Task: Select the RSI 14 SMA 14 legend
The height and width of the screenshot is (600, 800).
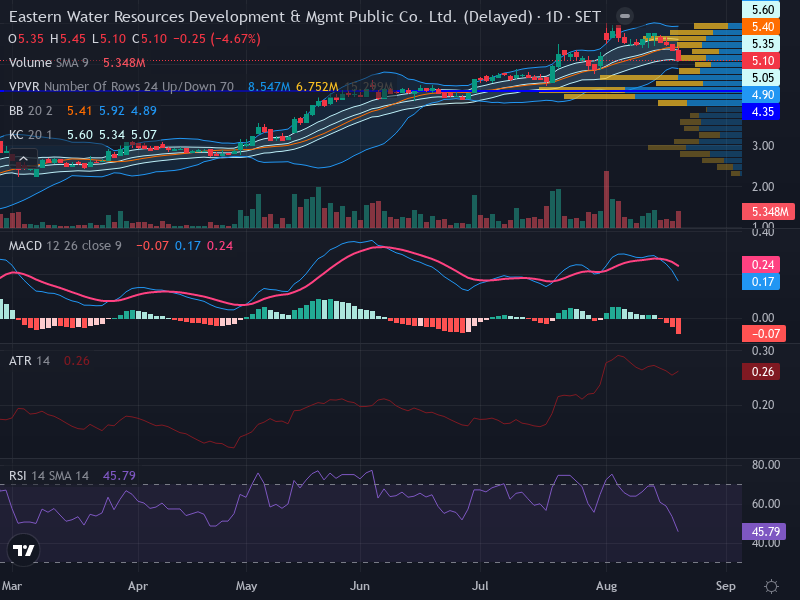Action: (48, 476)
